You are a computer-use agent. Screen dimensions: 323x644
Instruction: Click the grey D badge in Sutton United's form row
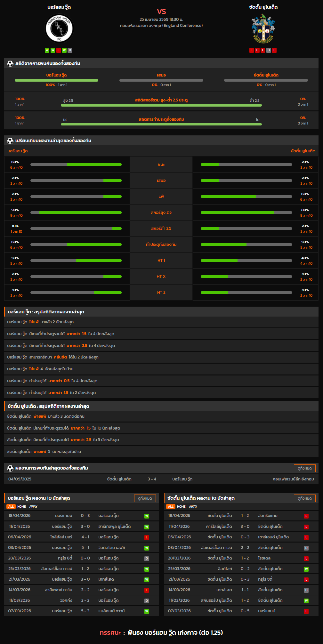tap(269, 50)
